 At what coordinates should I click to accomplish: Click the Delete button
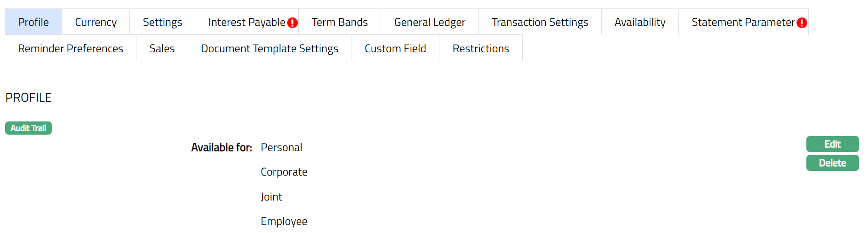tap(832, 163)
